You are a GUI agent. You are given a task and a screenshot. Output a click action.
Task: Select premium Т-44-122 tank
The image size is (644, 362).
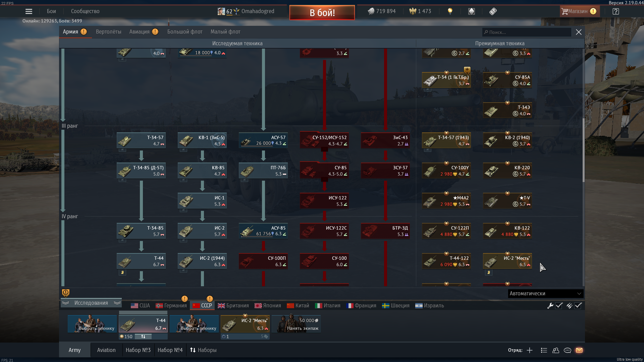446,261
